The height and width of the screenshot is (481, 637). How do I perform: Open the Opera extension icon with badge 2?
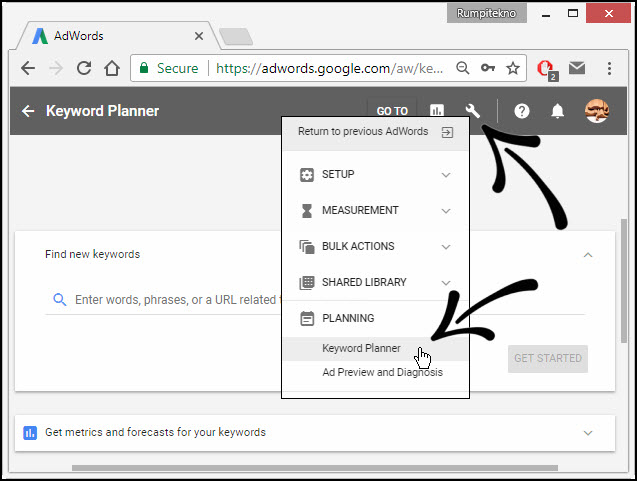tap(546, 69)
